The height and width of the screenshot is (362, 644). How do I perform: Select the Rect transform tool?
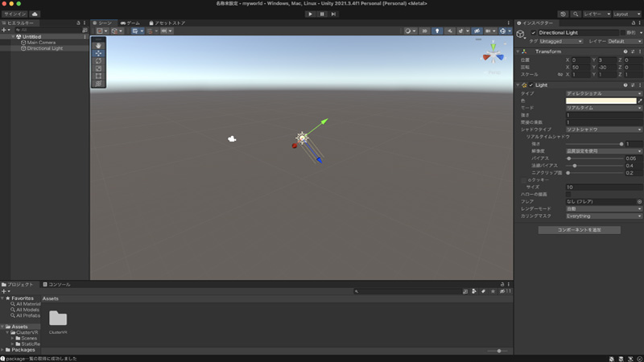tap(98, 76)
